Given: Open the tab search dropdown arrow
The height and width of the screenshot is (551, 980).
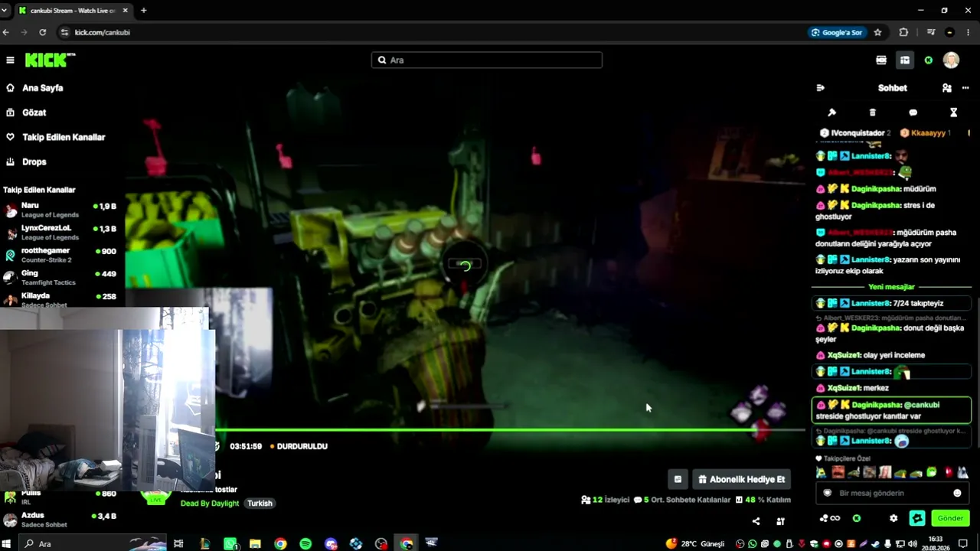Looking at the screenshot, I should (x=5, y=11).
